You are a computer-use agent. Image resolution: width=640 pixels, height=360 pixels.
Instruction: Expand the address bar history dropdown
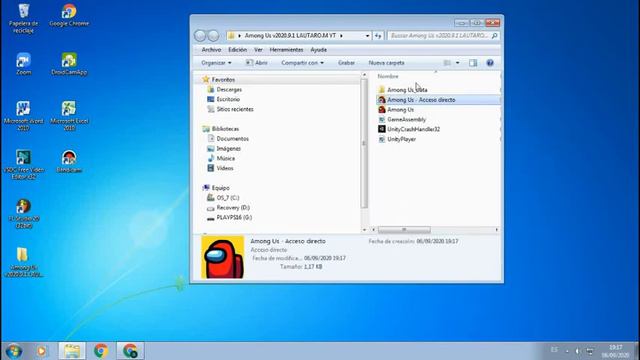(367, 36)
